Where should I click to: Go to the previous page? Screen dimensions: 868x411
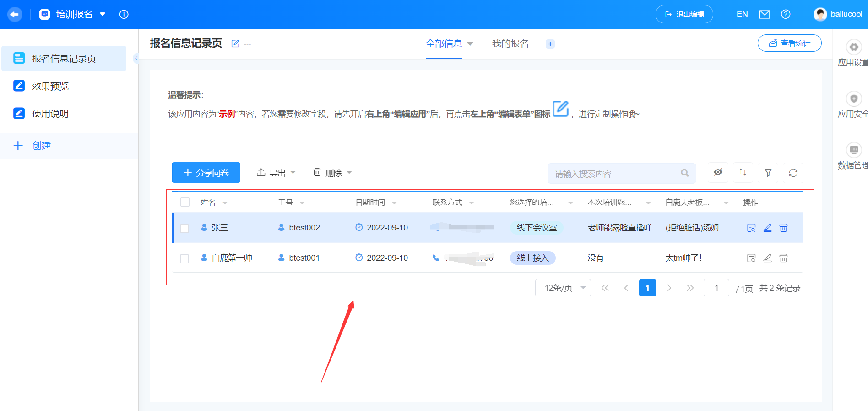click(x=626, y=288)
